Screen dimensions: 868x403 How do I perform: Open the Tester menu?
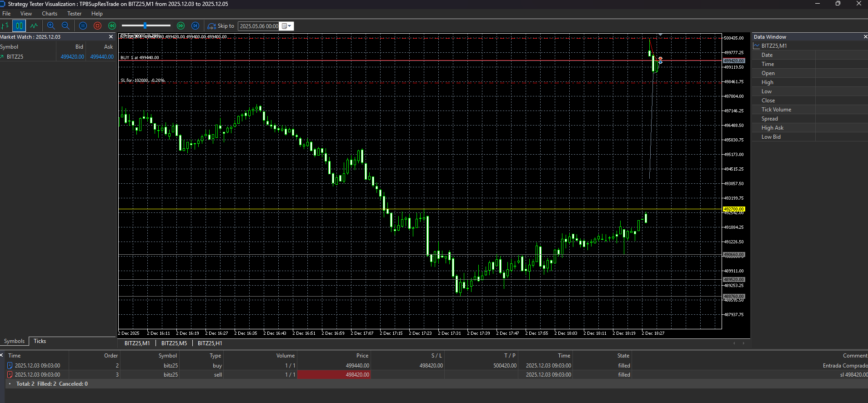pyautogui.click(x=74, y=14)
